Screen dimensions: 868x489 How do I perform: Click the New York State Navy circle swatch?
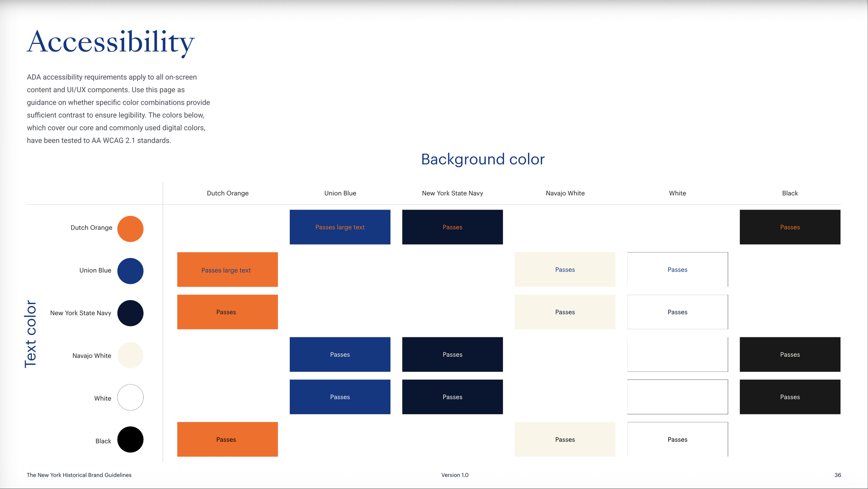pyautogui.click(x=130, y=313)
